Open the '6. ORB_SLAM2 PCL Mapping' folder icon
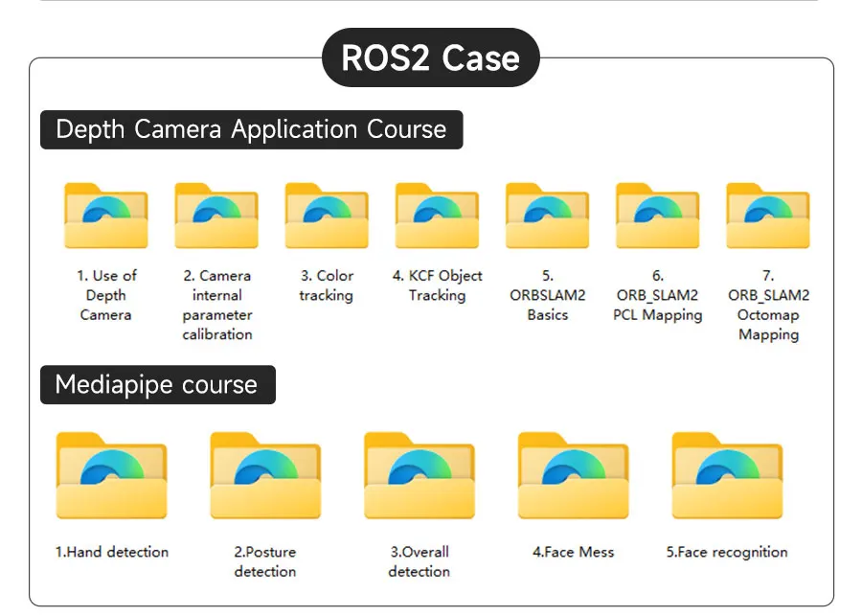The height and width of the screenshot is (616, 862). point(657,216)
